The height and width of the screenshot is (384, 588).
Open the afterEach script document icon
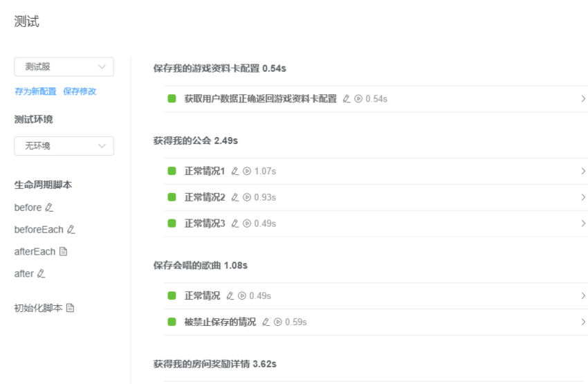(64, 252)
